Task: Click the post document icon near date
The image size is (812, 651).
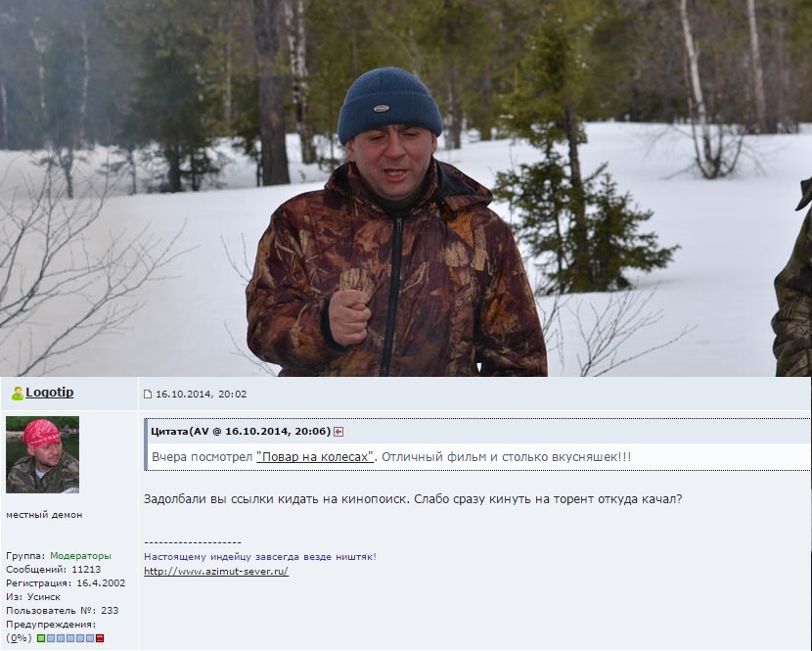Action: 148,395
